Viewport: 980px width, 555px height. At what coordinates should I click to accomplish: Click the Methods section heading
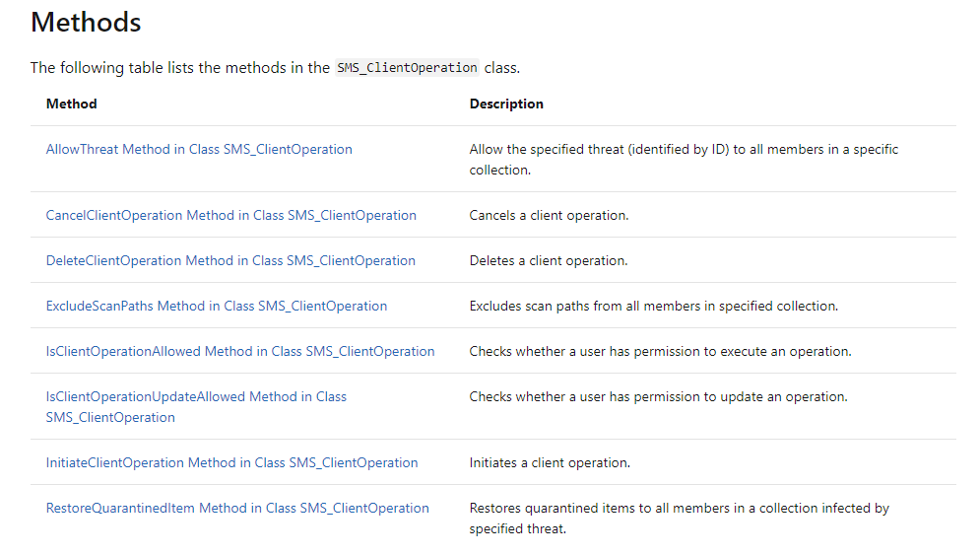tap(86, 23)
